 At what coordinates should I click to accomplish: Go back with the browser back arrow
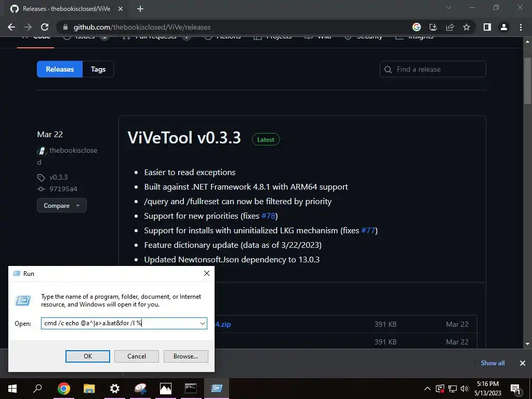(11, 27)
